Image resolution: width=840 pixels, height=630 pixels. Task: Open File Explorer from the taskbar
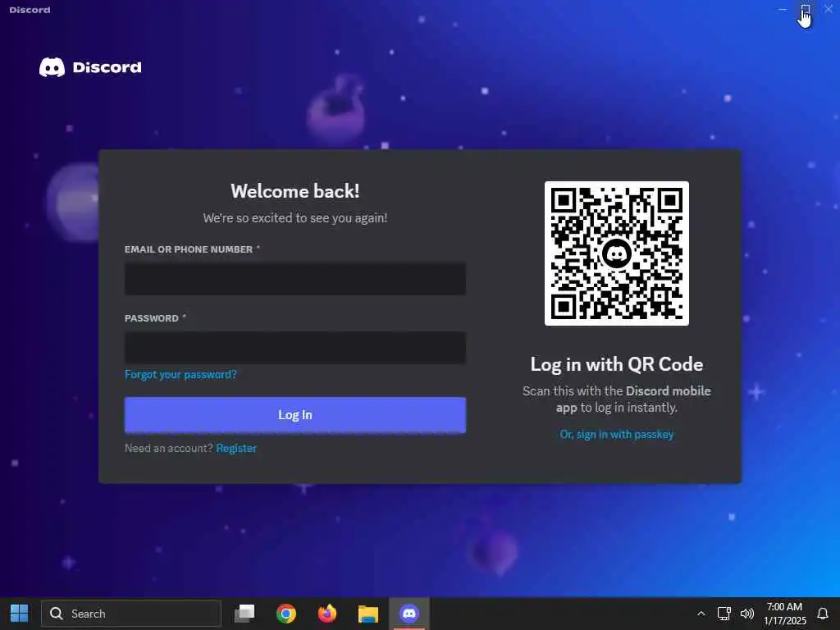pyautogui.click(x=368, y=614)
